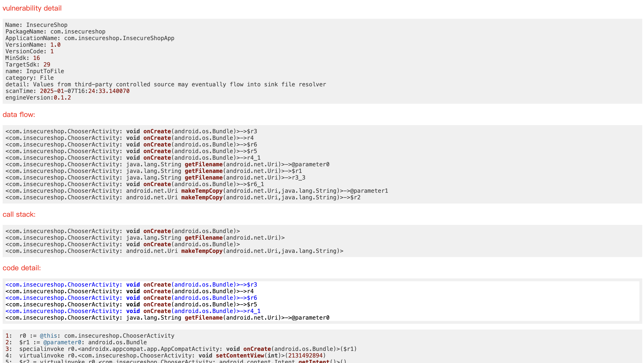
Task: Click makeTempCopy @parameter1 data flow line
Action: click(x=196, y=191)
